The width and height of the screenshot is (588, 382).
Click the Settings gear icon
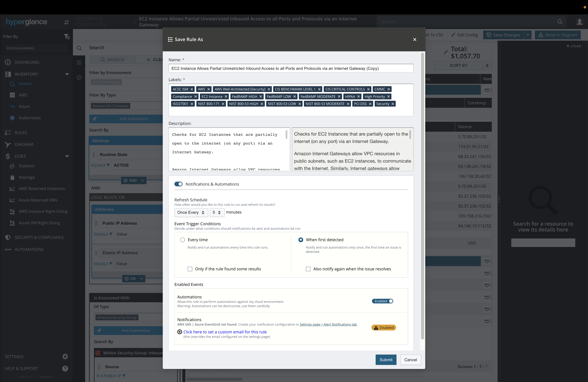(x=65, y=356)
